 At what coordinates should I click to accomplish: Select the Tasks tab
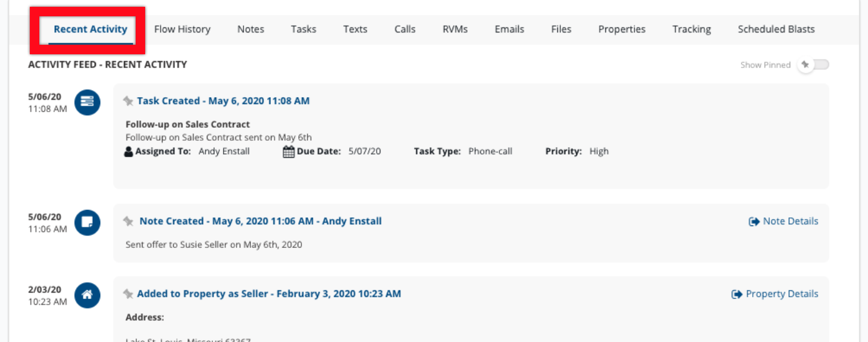303,29
